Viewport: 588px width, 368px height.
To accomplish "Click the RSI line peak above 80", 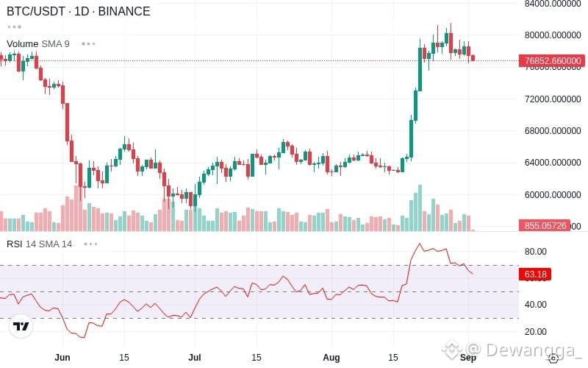I will tap(420, 244).
